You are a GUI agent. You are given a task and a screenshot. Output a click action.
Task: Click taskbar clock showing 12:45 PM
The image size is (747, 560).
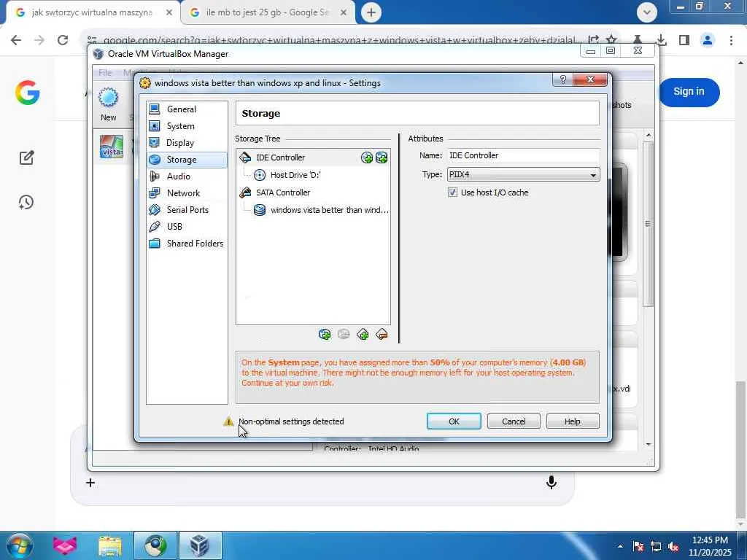click(710, 546)
